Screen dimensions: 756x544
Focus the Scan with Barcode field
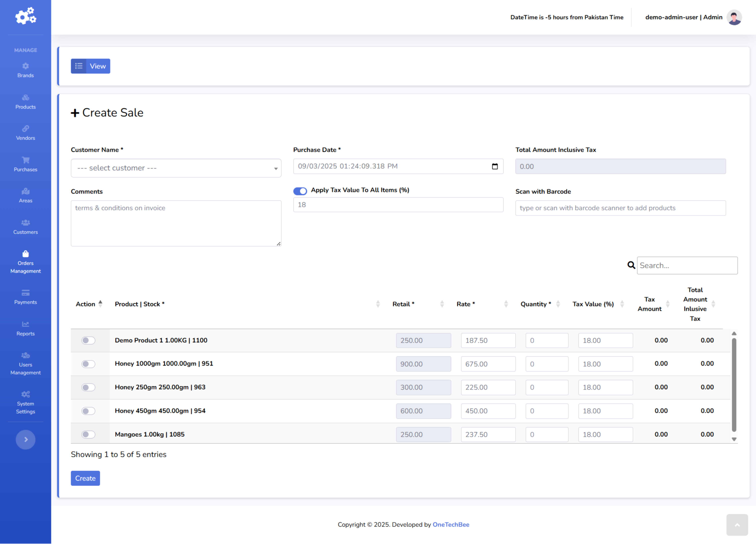[620, 208]
